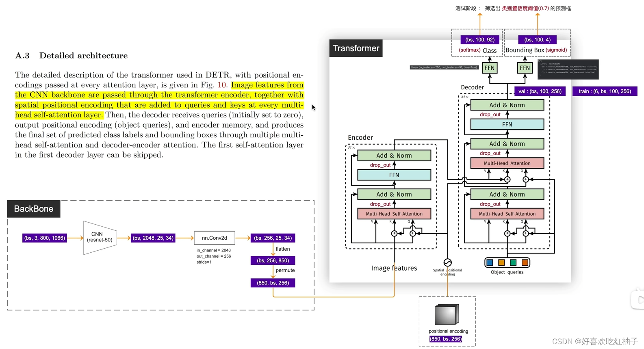Click the spatial positional encoding sine-wave symbol
Viewport: 644px width, 349px height.
click(x=447, y=262)
